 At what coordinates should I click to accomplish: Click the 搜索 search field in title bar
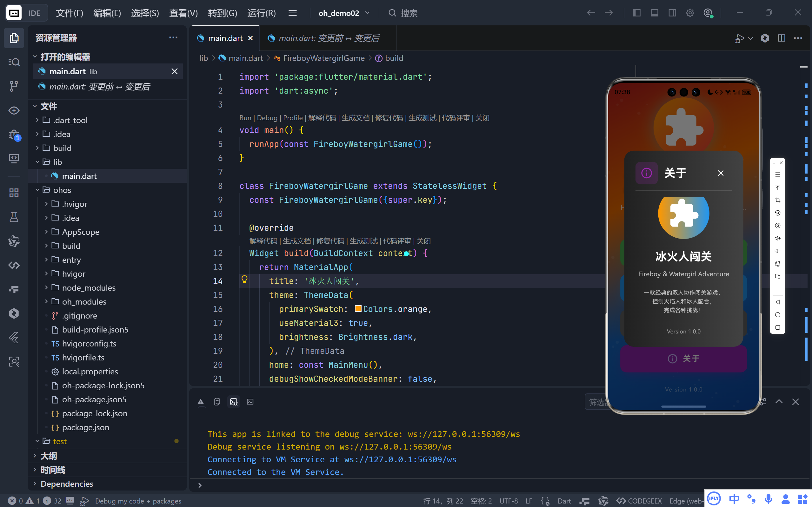pyautogui.click(x=409, y=13)
